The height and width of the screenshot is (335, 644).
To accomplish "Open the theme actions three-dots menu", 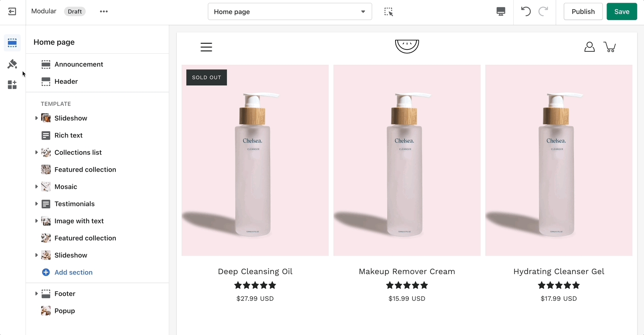I will coord(104,11).
